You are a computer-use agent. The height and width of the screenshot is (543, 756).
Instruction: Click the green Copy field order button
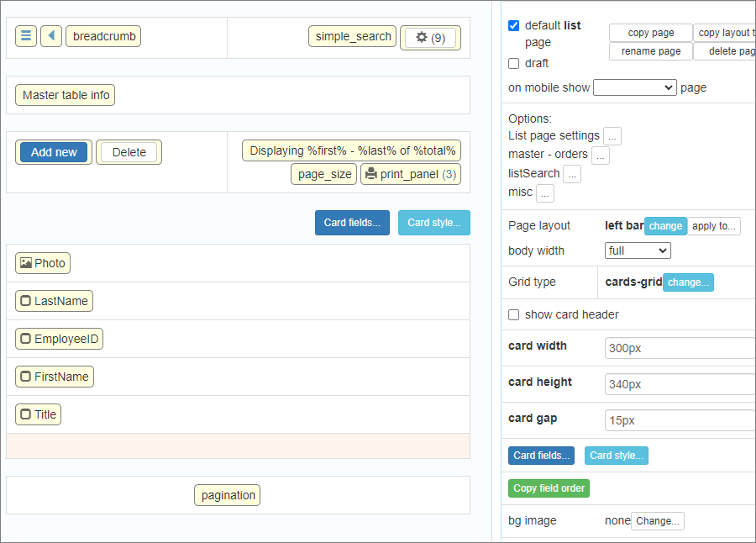(x=549, y=488)
